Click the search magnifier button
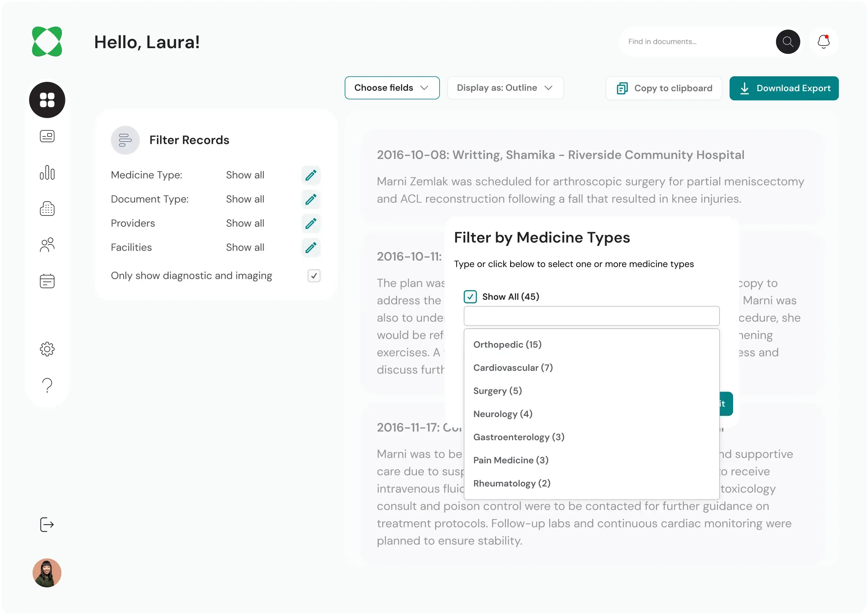This screenshot has height=614, width=868. [x=788, y=42]
